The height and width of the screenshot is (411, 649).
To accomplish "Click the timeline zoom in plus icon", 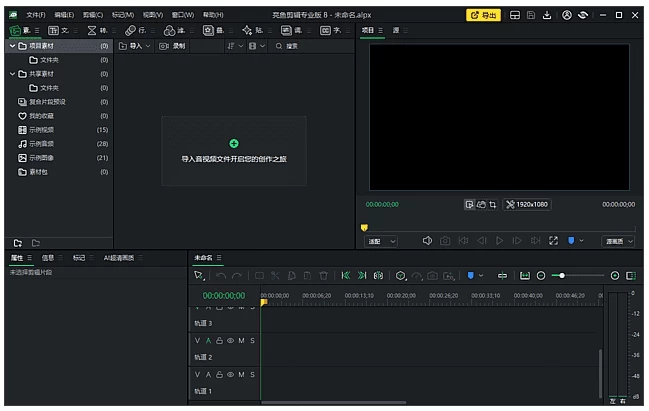I will click(x=615, y=276).
